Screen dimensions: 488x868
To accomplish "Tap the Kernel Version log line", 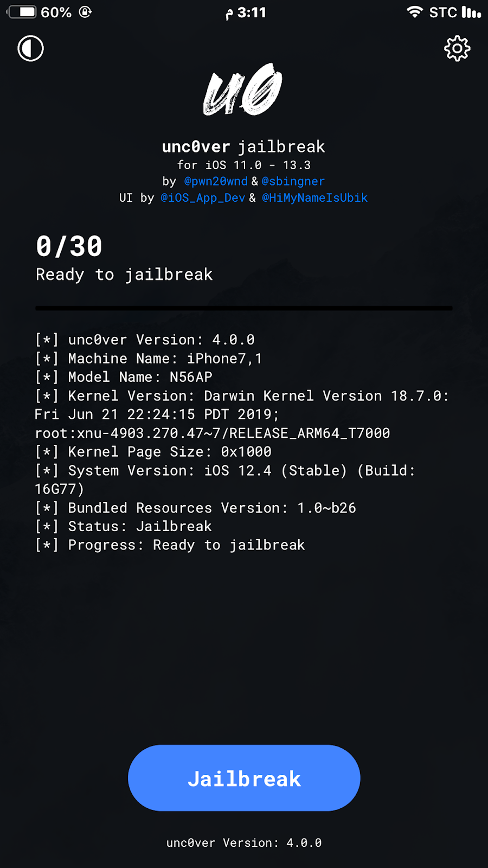I will 242,414.
